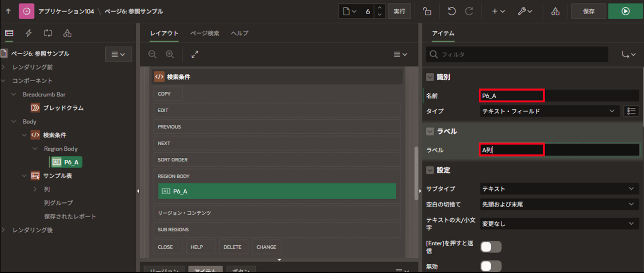Click the green Run page play button
The height and width of the screenshot is (273, 644).
pos(625,11)
